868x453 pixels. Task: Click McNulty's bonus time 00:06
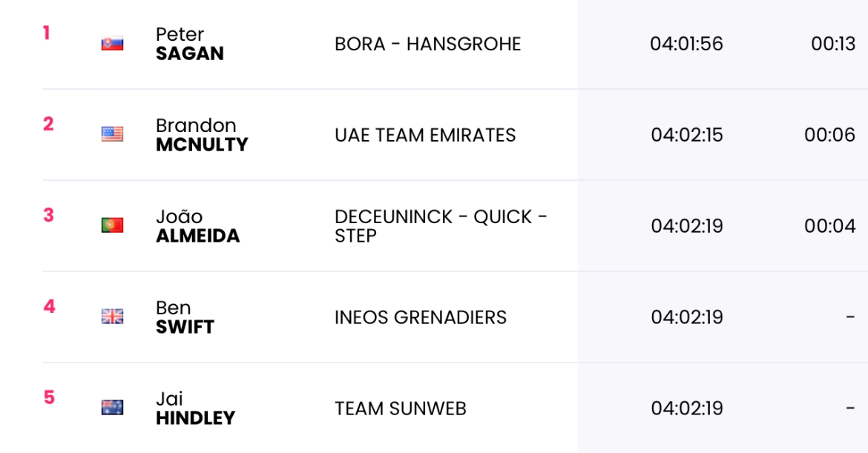point(830,135)
